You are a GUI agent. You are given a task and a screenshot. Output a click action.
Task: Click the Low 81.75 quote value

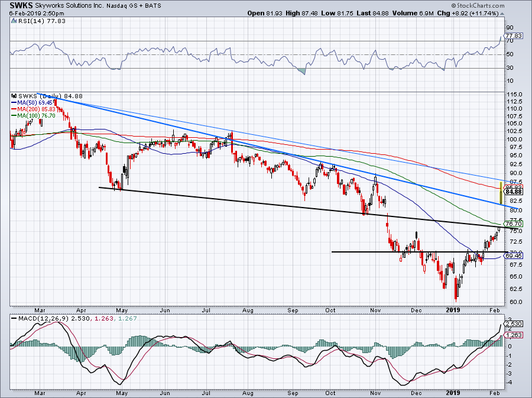(337, 13)
